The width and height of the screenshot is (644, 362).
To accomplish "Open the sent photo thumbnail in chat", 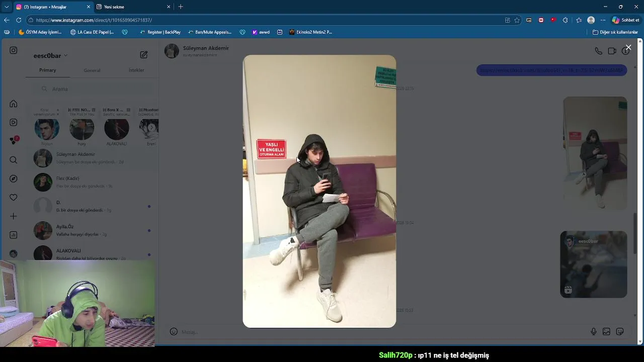I will coord(595,153).
